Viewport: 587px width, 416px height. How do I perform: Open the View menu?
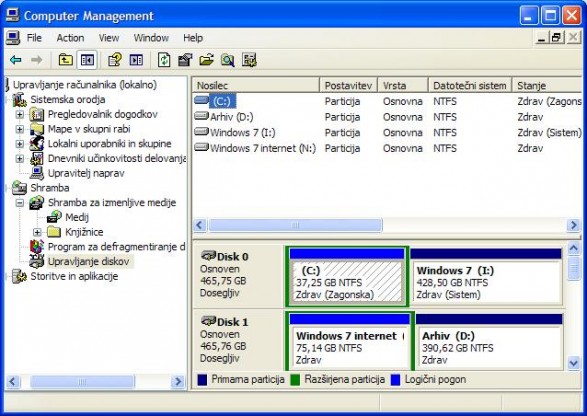click(109, 38)
